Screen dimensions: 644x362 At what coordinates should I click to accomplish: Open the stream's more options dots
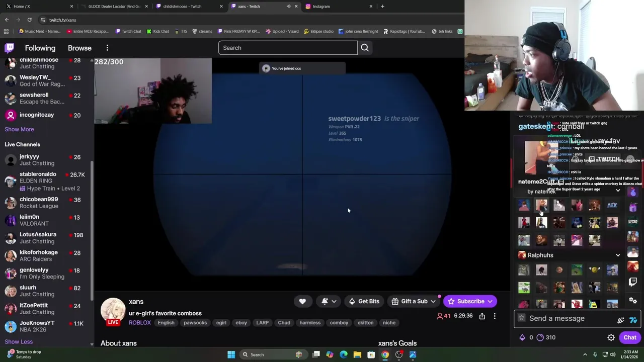495,316
